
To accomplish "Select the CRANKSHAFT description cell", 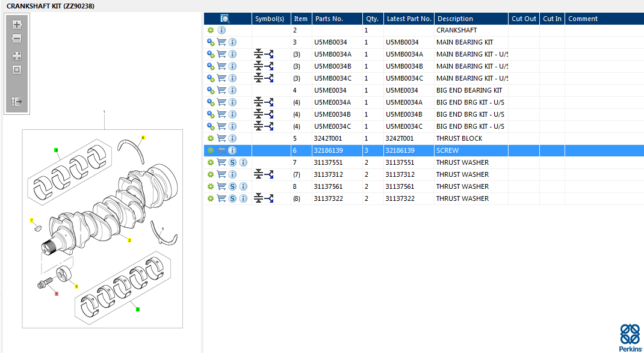I will click(471, 30).
